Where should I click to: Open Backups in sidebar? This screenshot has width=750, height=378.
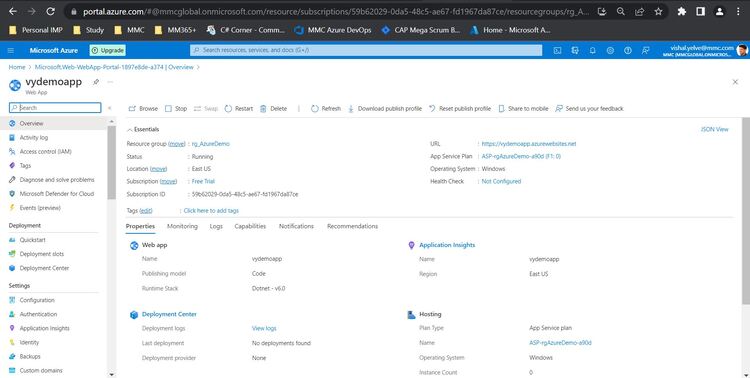pyautogui.click(x=30, y=356)
